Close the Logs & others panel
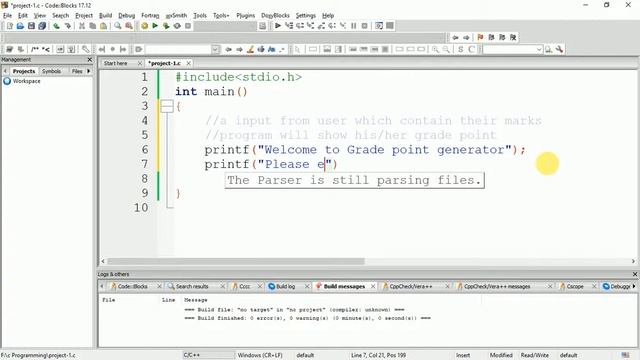The image size is (640, 360). 635,274
